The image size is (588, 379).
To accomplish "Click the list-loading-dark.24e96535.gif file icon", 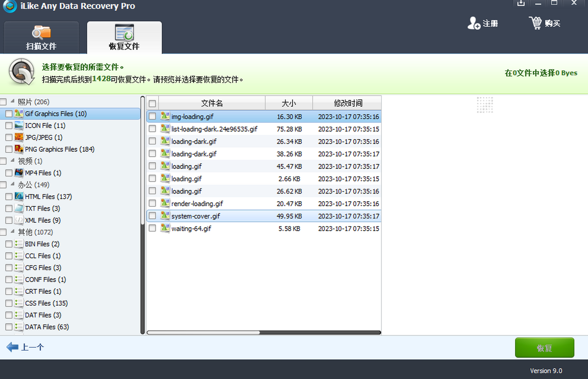I will 165,129.
